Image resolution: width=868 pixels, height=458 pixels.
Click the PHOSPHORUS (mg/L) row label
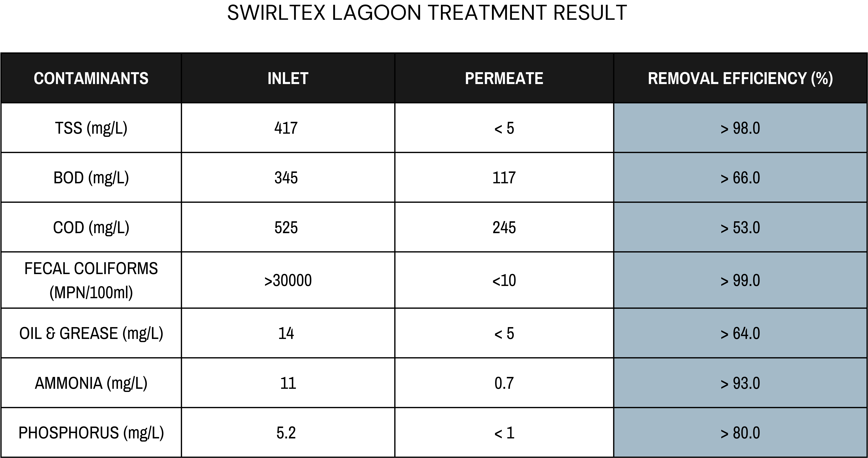pyautogui.click(x=91, y=433)
